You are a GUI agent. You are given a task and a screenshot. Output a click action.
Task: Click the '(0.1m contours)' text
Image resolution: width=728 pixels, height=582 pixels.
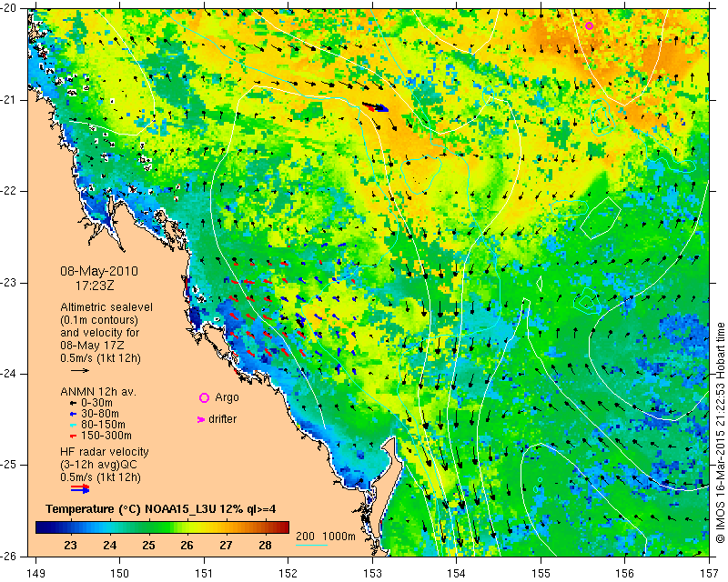[x=99, y=320]
